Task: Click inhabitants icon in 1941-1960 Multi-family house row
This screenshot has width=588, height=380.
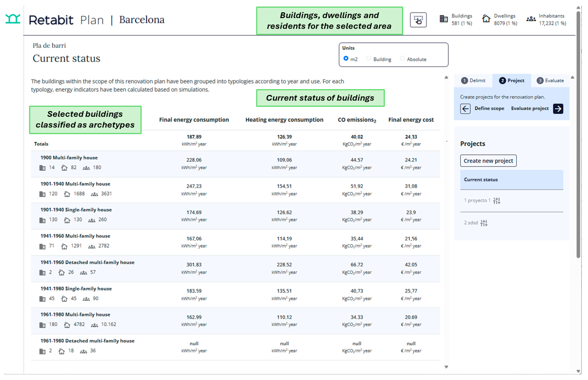Action: point(91,246)
